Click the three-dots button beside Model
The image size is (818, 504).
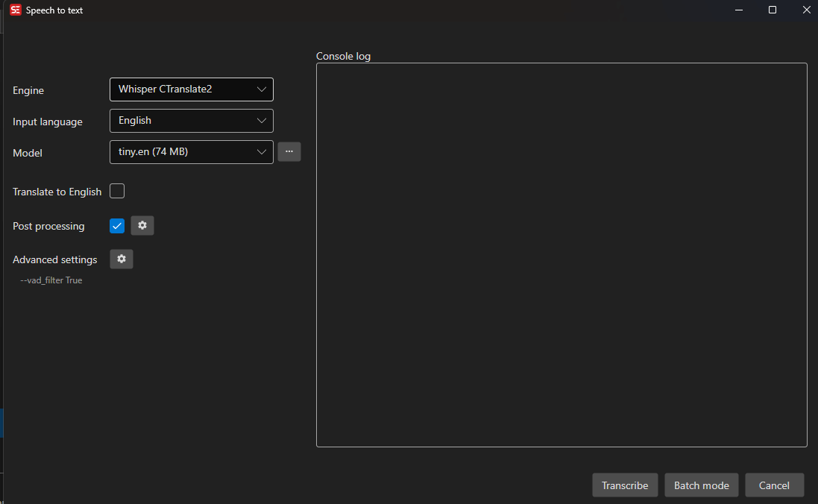[289, 152]
